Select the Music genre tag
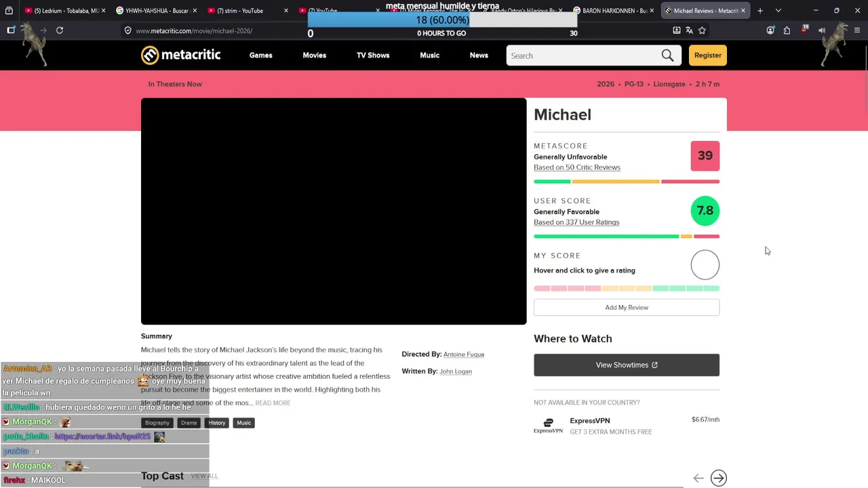Screen dimensions: 868x488 point(243,423)
